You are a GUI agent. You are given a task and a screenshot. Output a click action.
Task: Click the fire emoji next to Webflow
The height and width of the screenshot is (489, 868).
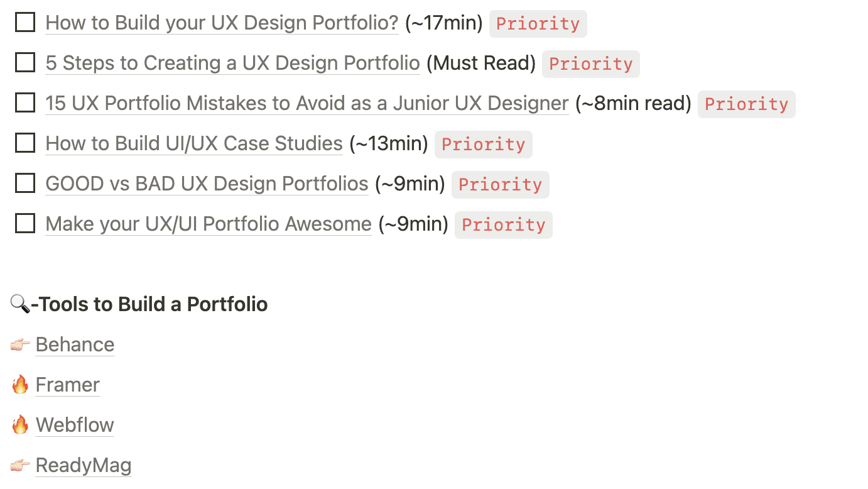[x=21, y=424]
